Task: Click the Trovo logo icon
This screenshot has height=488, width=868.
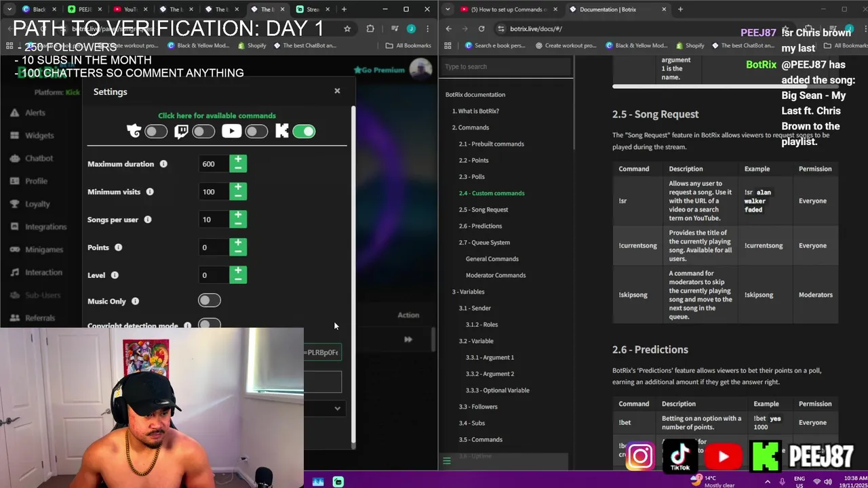Action: point(134,131)
